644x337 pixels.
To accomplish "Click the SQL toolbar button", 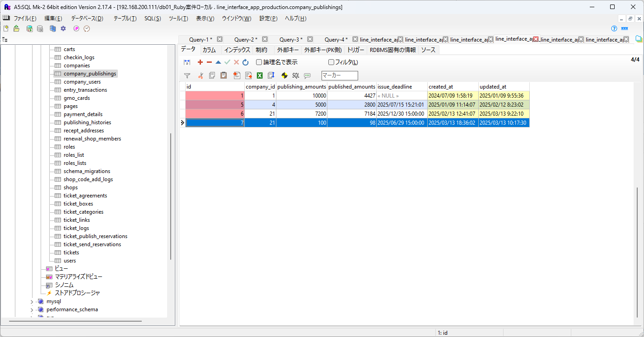I will tap(296, 75).
